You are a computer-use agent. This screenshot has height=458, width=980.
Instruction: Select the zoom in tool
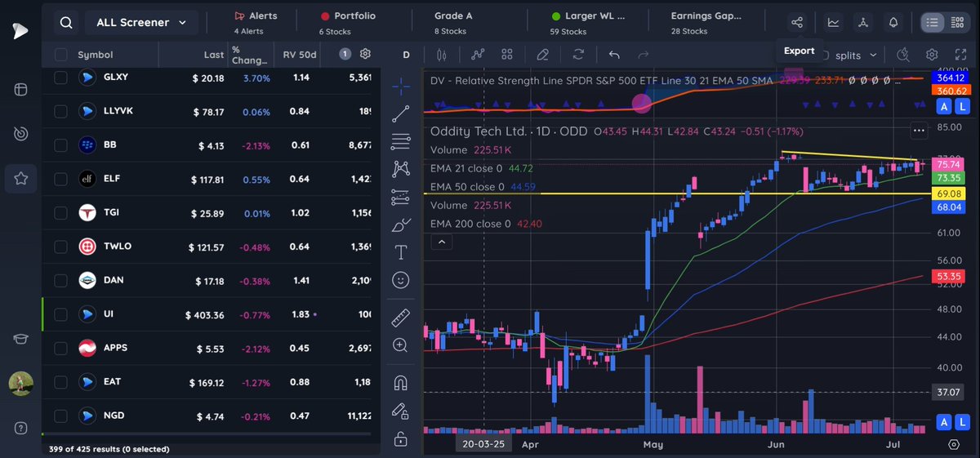coord(401,345)
